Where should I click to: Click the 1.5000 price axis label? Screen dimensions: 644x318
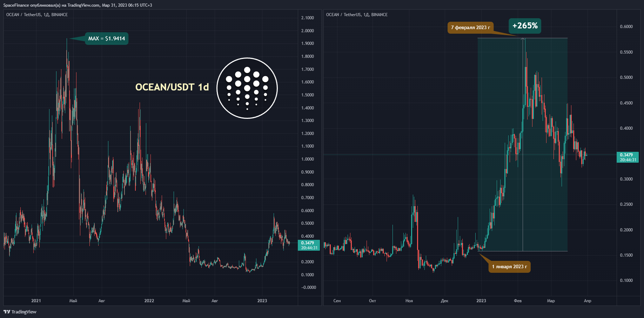tap(308, 95)
